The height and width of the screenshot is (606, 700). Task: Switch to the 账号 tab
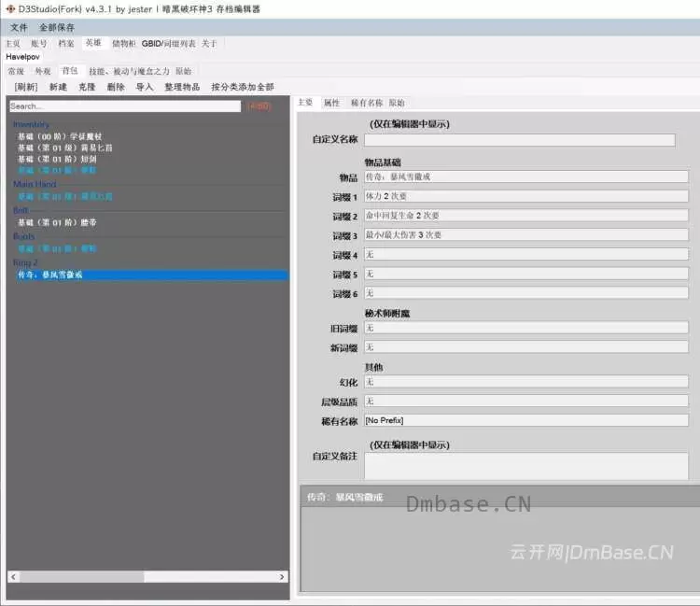(39, 44)
